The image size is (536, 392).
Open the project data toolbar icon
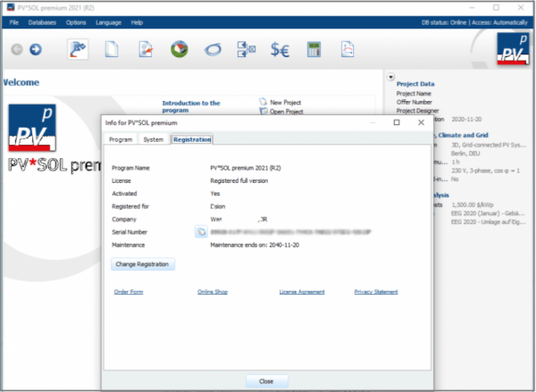pos(78,49)
